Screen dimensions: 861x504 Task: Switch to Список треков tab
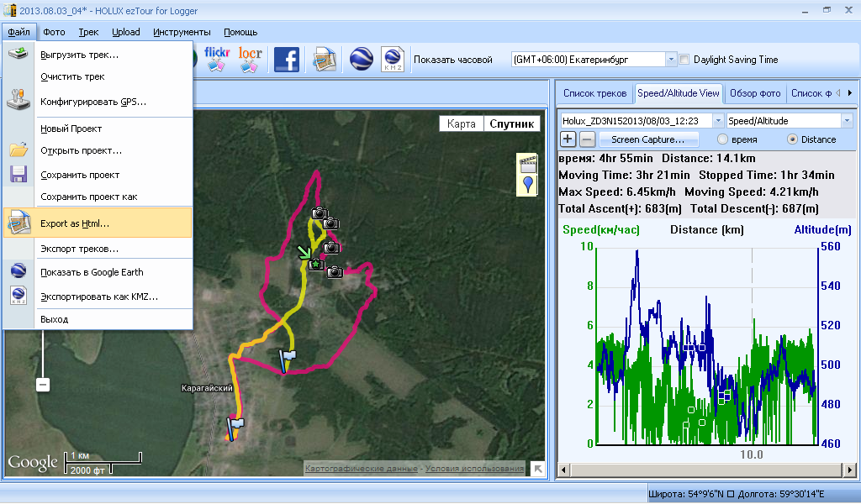point(594,93)
